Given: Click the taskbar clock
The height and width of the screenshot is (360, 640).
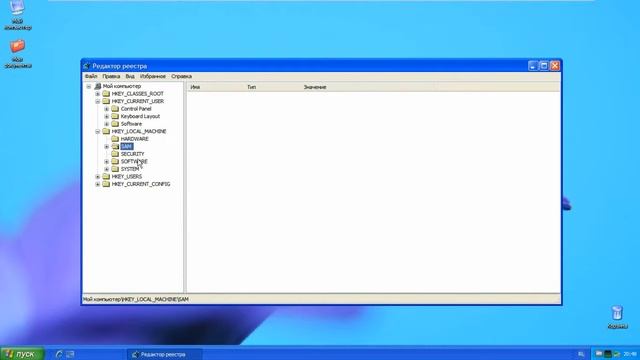Looking at the screenshot, I should point(630,354).
